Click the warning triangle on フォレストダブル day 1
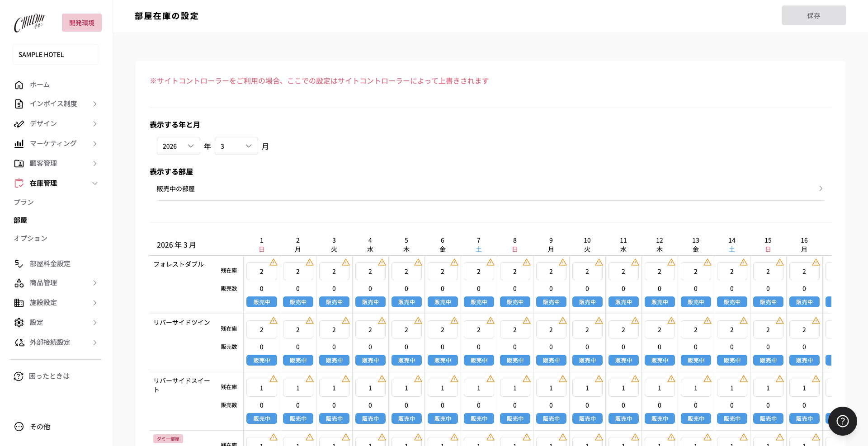Viewport: 868px width, 446px height. click(x=274, y=262)
